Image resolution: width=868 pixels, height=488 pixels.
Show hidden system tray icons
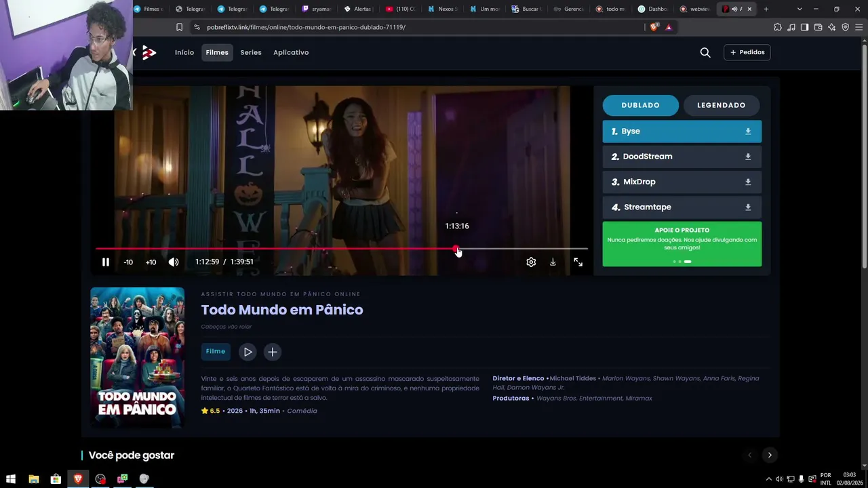click(x=768, y=479)
